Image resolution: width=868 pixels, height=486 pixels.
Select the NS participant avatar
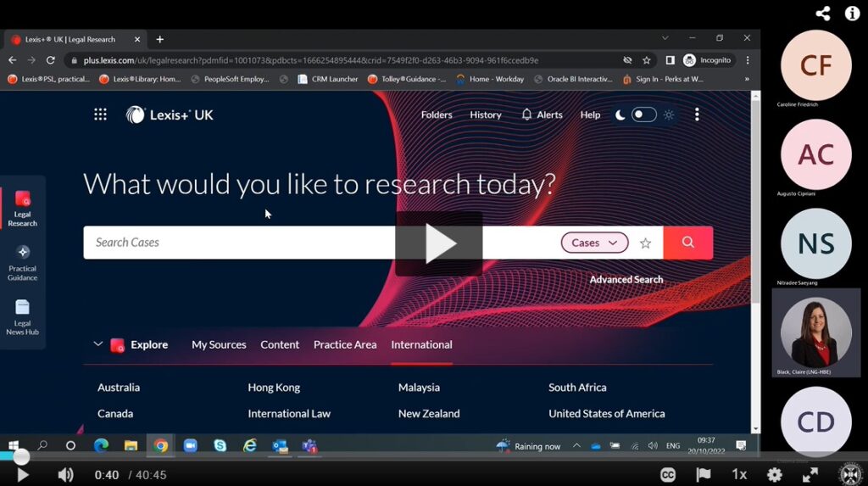(x=816, y=243)
